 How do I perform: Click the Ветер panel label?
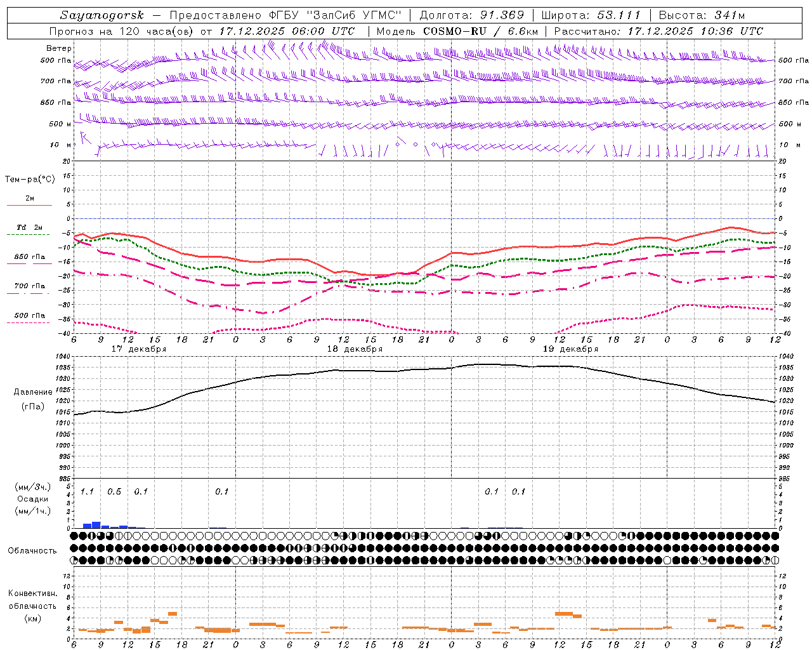click(x=59, y=48)
